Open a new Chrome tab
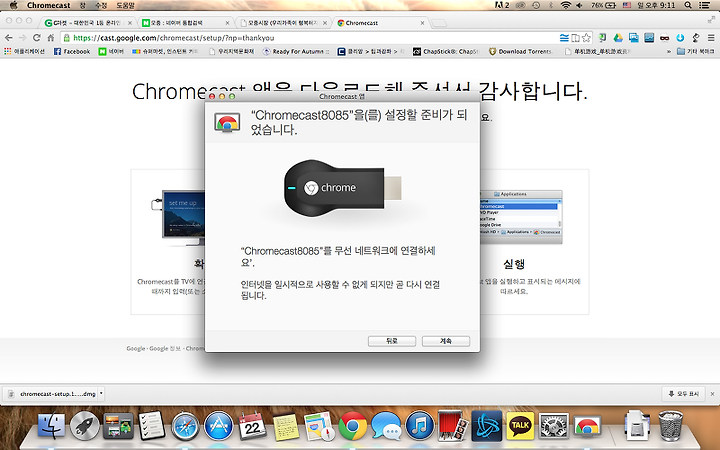The height and width of the screenshot is (450, 720). (439, 23)
